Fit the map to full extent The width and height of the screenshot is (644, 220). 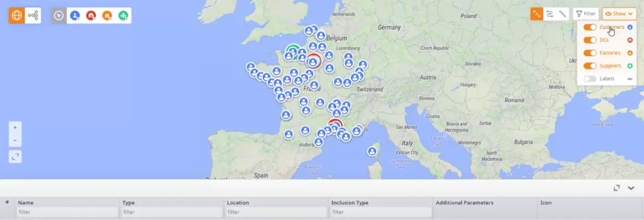(x=15, y=156)
